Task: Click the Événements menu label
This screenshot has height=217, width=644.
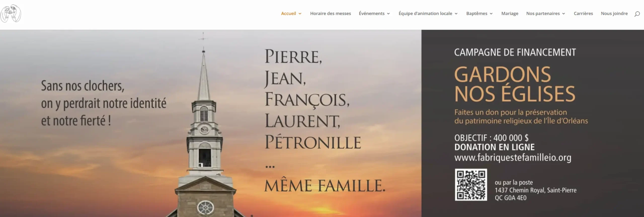Action: click(x=372, y=14)
